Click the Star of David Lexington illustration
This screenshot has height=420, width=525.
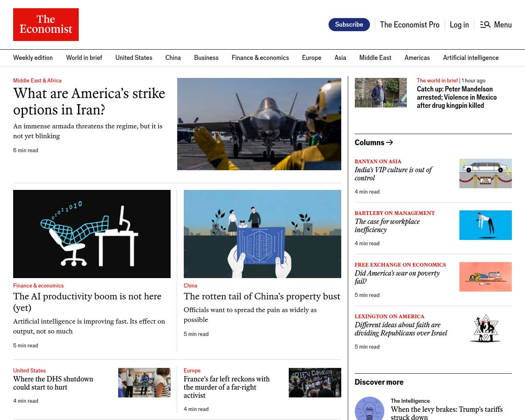[485, 329]
